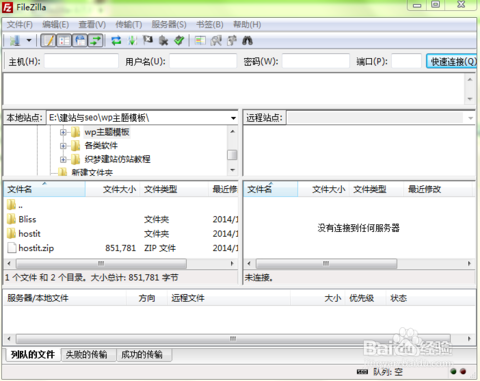Toggle processing of the transfer queue
Viewport: 480px width, 381px height.
pos(132,41)
